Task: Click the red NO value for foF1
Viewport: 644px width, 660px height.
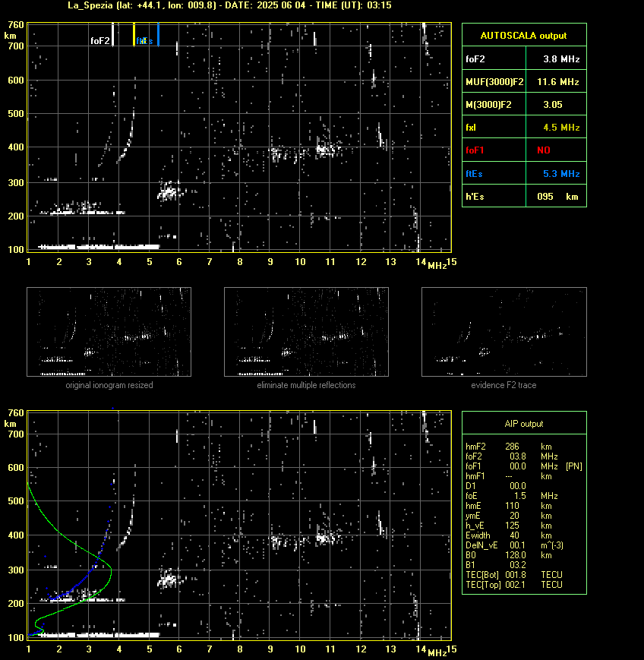Action: tap(544, 150)
